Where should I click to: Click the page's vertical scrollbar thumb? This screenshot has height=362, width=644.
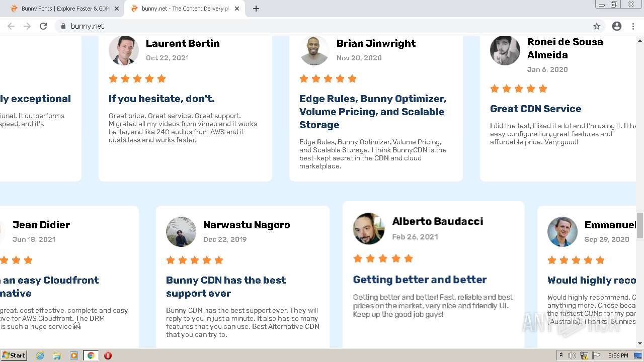click(640, 225)
